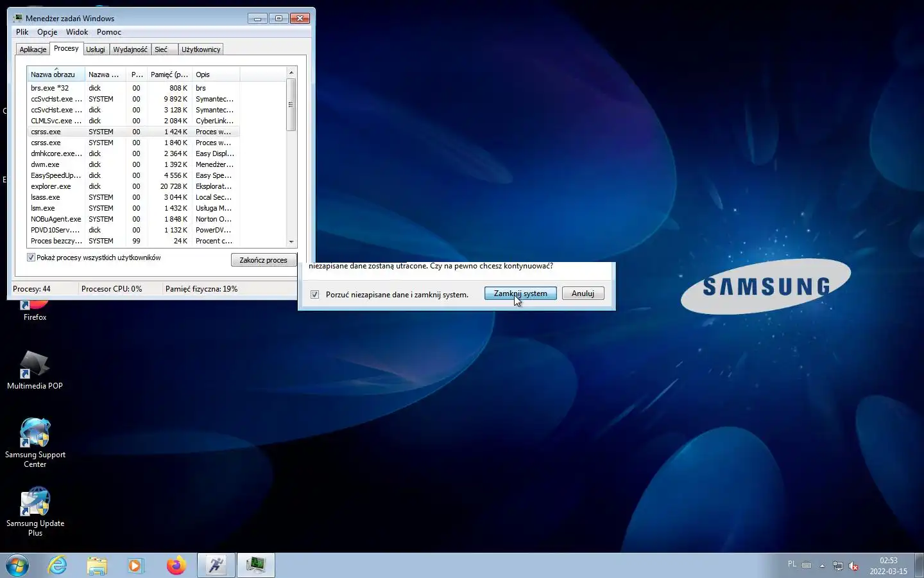Select the 'brs.exe *32' process row
The image size is (924, 578).
point(133,88)
